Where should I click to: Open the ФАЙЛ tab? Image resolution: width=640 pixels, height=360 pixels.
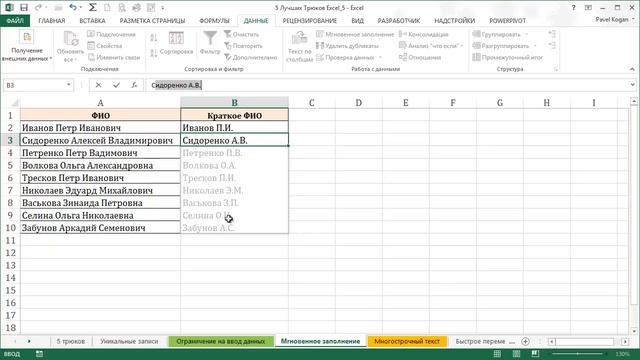(15, 20)
